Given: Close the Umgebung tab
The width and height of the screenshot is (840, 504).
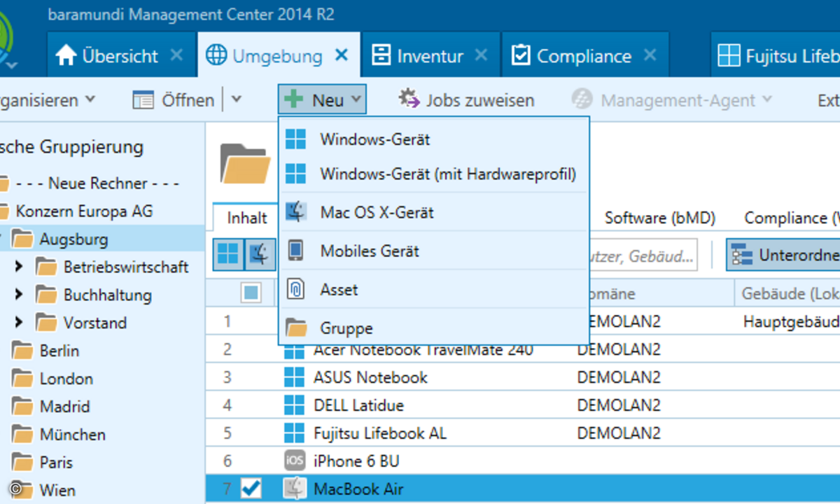Looking at the screenshot, I should coord(341,55).
